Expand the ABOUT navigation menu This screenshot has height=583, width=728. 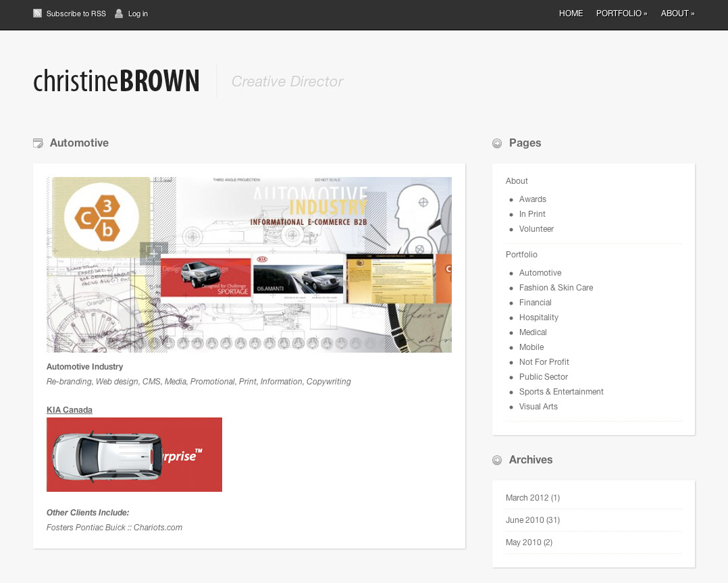click(x=677, y=14)
